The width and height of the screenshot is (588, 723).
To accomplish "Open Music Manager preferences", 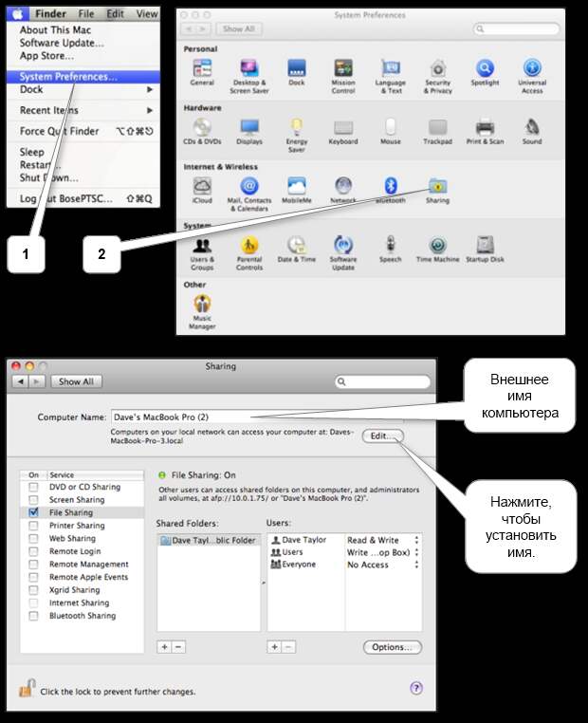I will click(202, 304).
